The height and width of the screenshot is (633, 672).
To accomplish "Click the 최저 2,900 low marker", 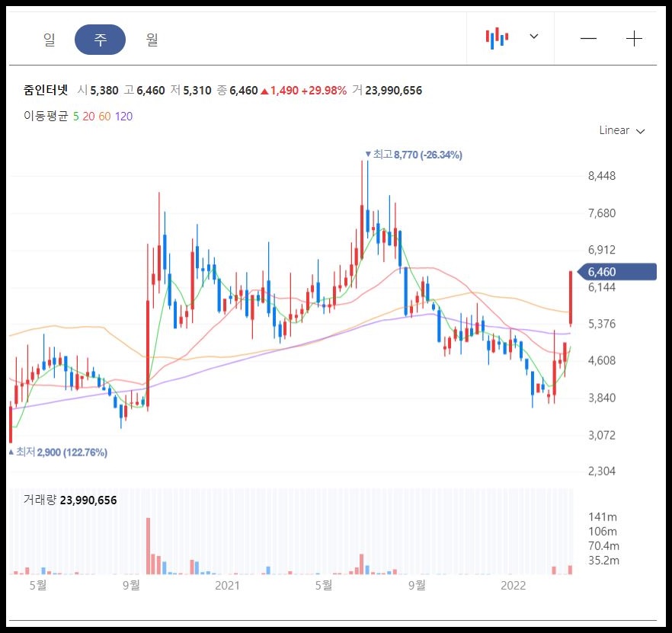I will (58, 452).
